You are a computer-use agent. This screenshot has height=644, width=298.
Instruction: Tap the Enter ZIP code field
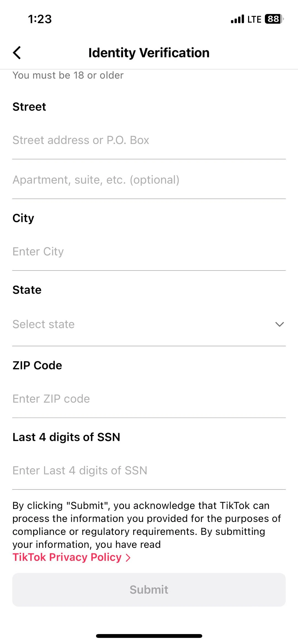[149, 399]
